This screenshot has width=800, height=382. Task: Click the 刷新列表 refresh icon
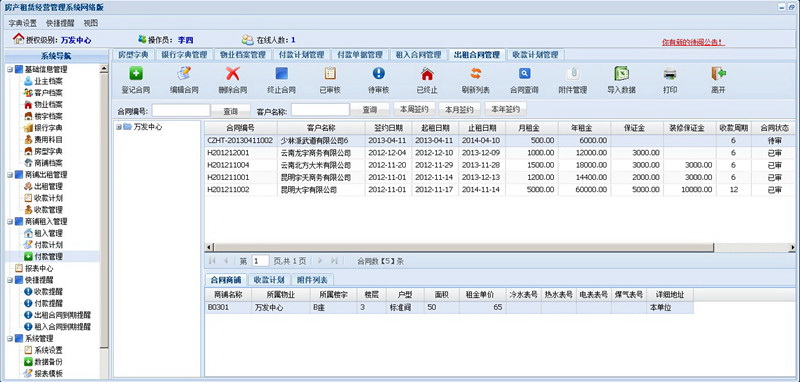pos(476,74)
